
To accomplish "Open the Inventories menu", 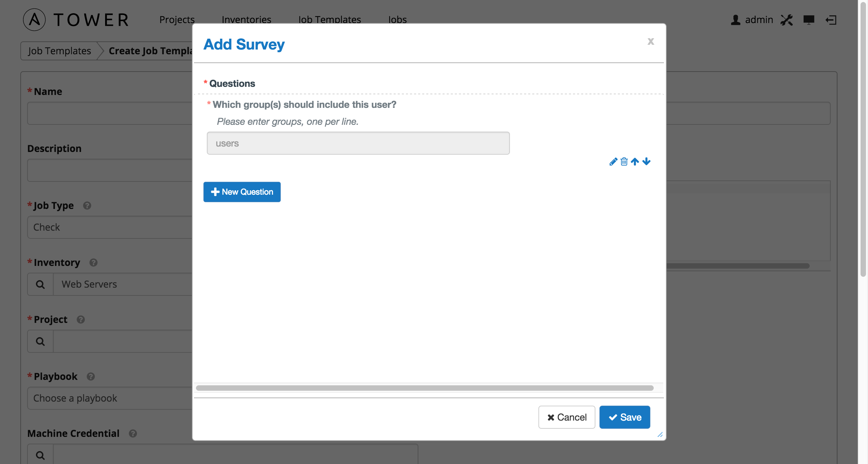I will 246,19.
